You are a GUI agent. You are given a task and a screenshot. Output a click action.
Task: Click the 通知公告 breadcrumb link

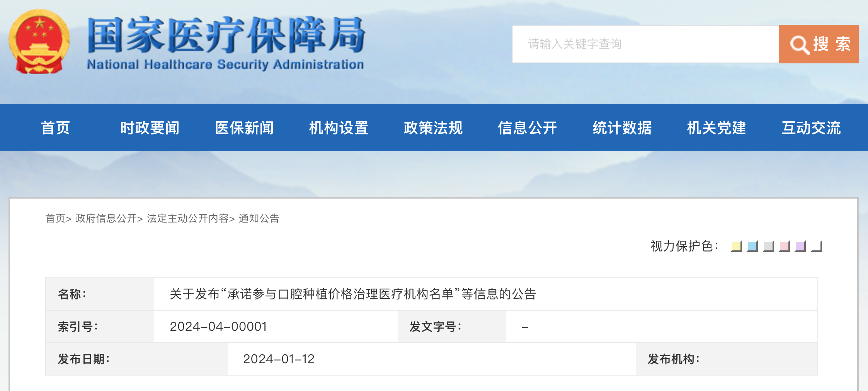[259, 219]
